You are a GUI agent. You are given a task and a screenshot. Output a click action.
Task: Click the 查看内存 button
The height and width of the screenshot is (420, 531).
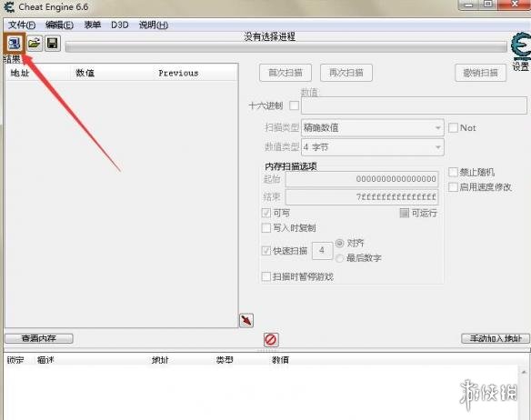coord(38,338)
